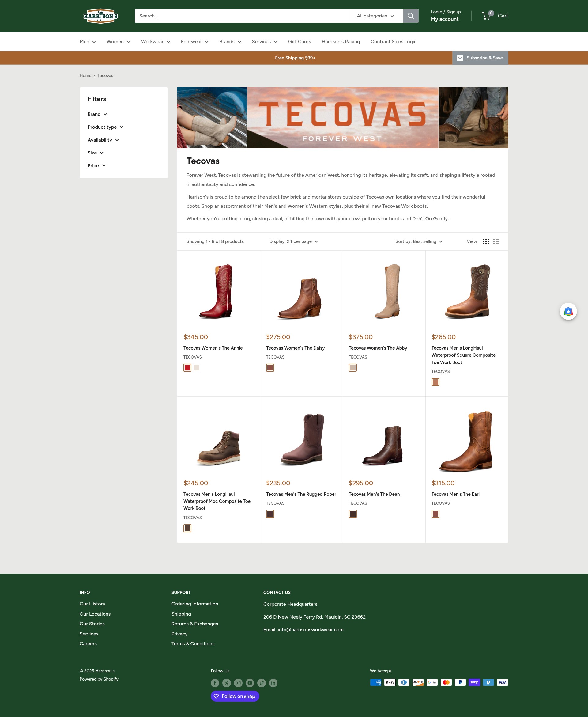The width and height of the screenshot is (588, 717).
Task: Open the All categories dropdown
Action: [376, 16]
